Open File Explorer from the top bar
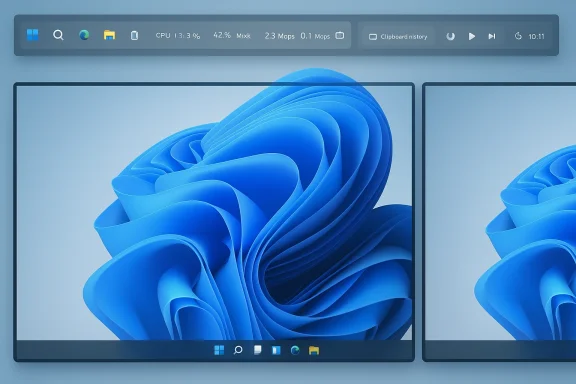Screen dimensions: 576x384 point(109,35)
